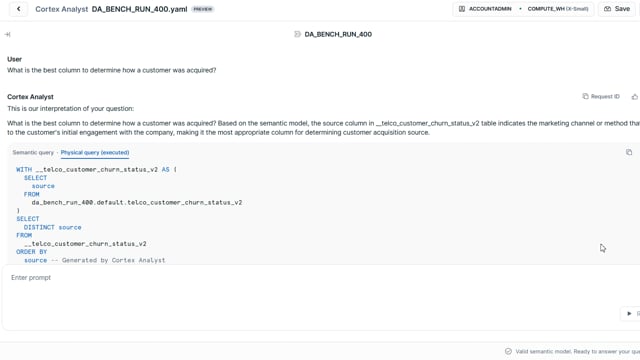Give thumbs up feedback on the response
The image size is (640, 360).
point(634,97)
